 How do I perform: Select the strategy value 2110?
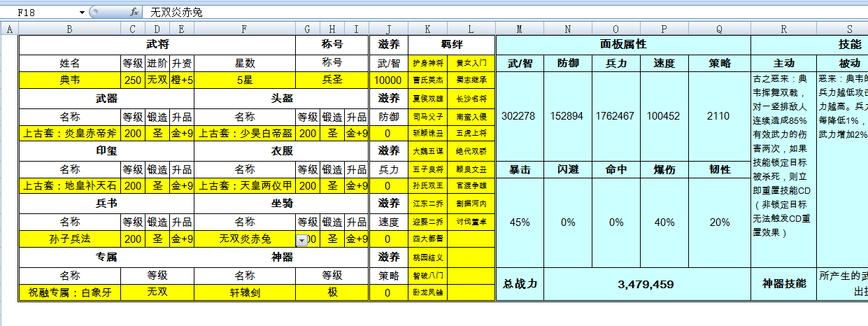(x=720, y=116)
